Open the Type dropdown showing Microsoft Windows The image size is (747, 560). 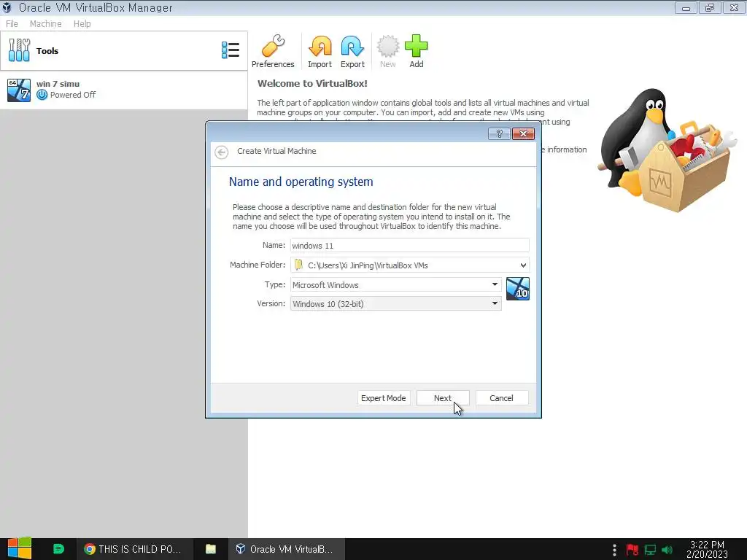pos(396,285)
